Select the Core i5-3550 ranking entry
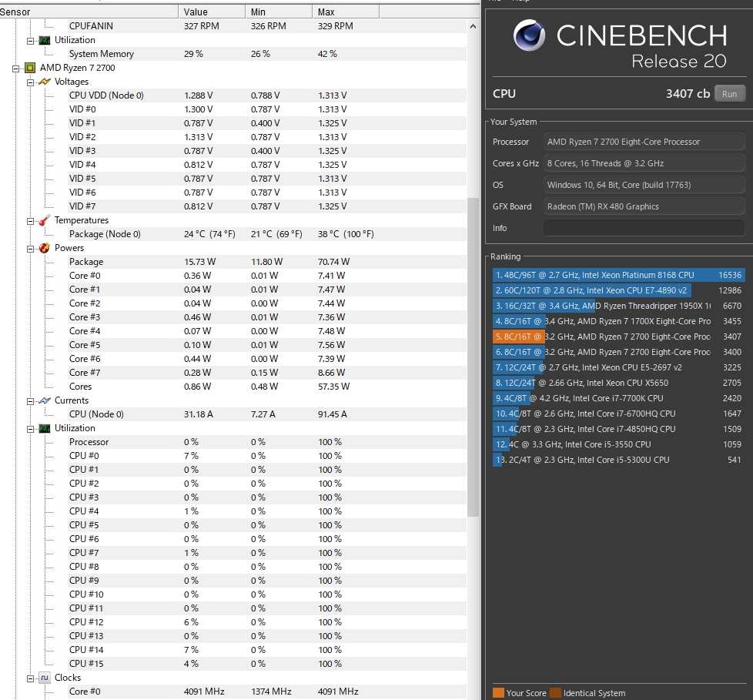The image size is (753, 700). point(618,444)
